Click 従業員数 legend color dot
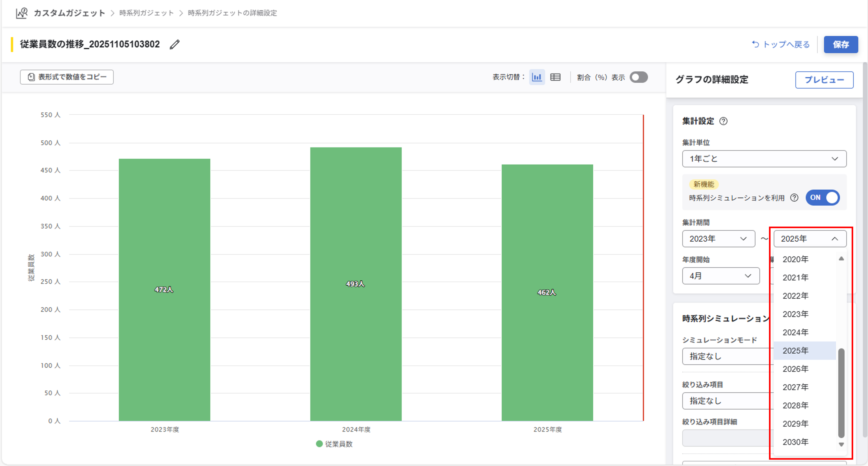The height and width of the screenshot is (466, 868). pos(319,444)
